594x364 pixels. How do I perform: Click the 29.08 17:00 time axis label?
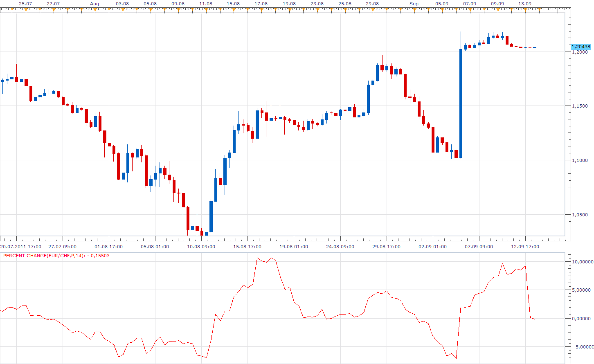[x=386, y=247]
